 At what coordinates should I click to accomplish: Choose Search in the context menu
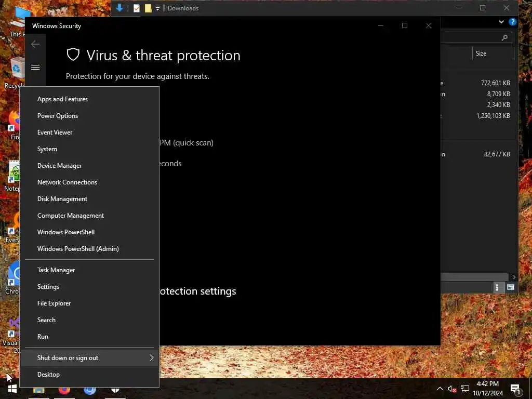[x=89, y=320]
